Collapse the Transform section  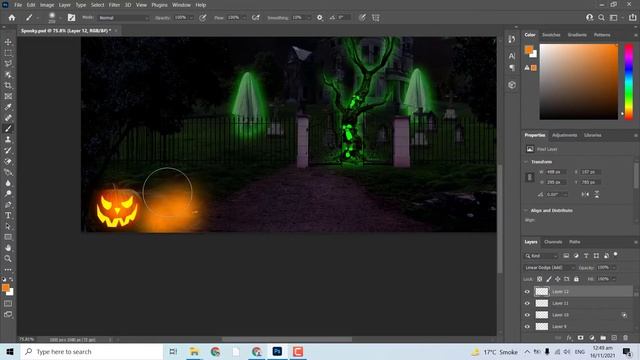(x=526, y=162)
